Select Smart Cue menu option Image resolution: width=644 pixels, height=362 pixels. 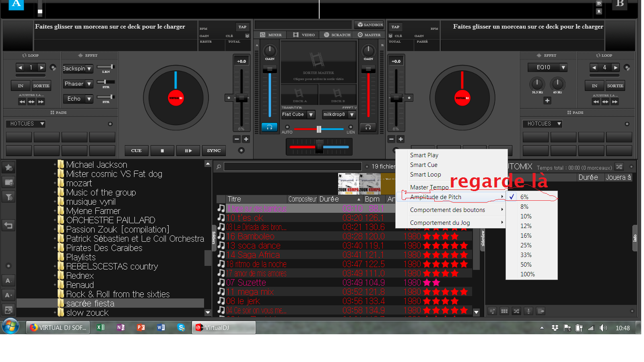point(423,165)
